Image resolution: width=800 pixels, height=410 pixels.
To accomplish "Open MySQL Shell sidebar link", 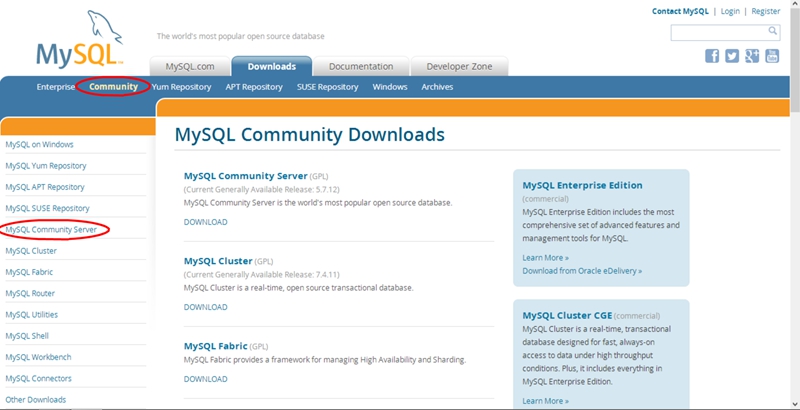I will pyautogui.click(x=27, y=336).
